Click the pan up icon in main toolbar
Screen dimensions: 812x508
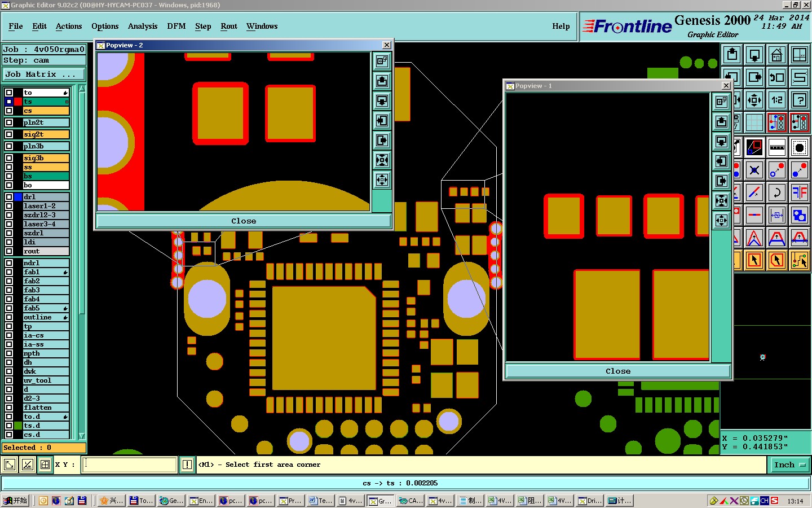(x=732, y=55)
